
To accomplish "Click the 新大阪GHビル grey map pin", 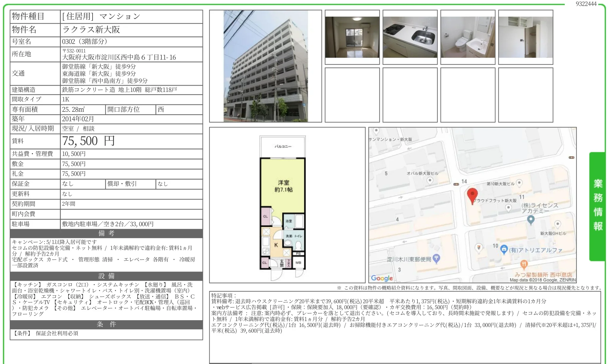I will coord(557,224).
